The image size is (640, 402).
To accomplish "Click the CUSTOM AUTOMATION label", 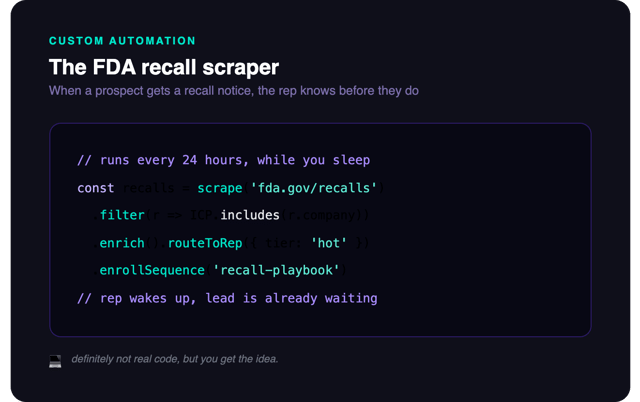I will (122, 41).
